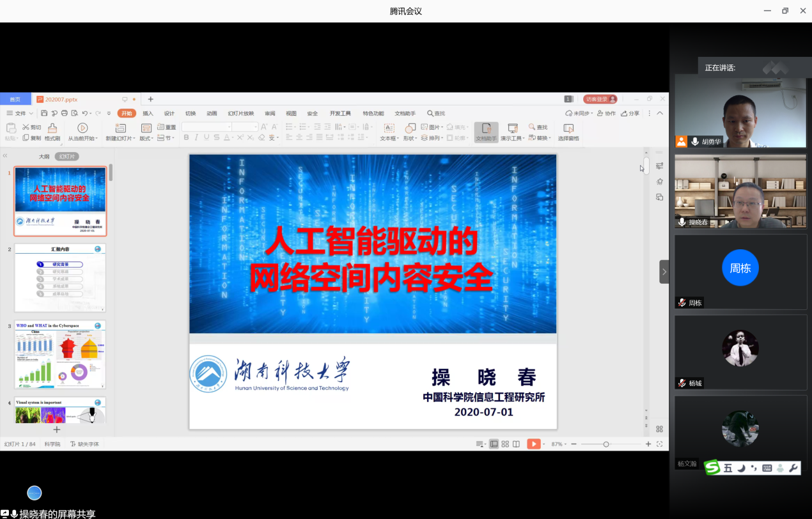
Task: Click the 从当前开始 play slideshow icon
Action: point(82,128)
